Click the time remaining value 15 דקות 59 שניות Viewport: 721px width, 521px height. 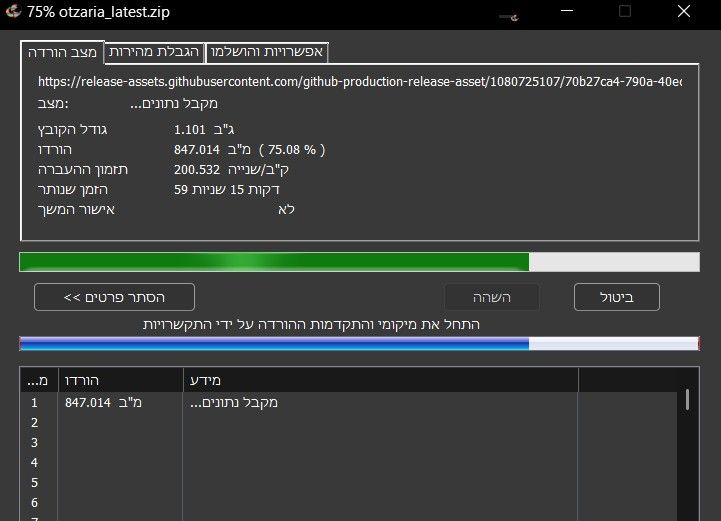[x=227, y=189]
